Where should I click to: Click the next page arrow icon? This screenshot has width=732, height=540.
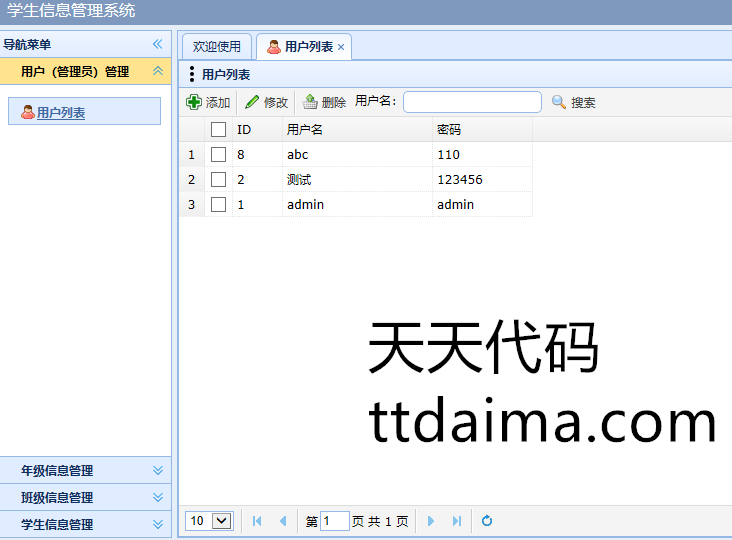(431, 521)
